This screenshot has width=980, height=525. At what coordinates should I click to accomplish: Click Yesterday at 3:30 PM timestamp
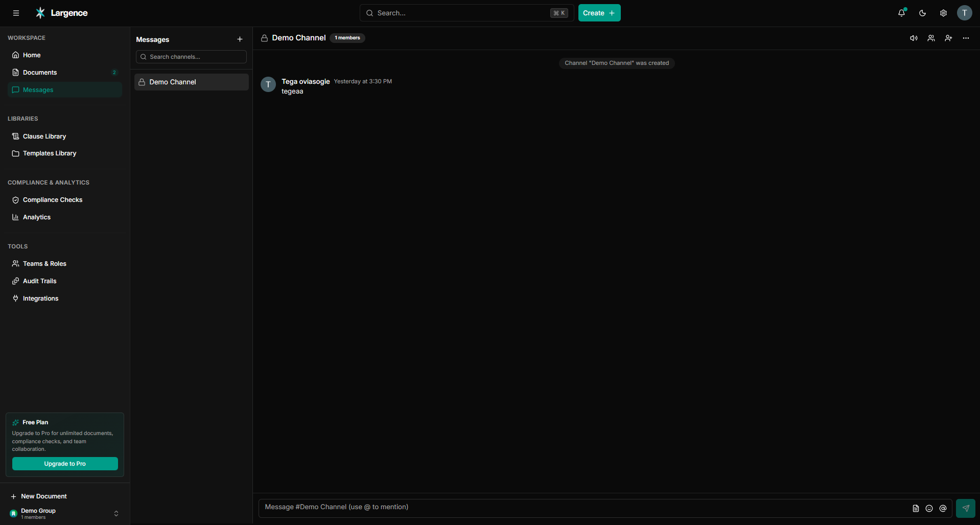coord(363,81)
